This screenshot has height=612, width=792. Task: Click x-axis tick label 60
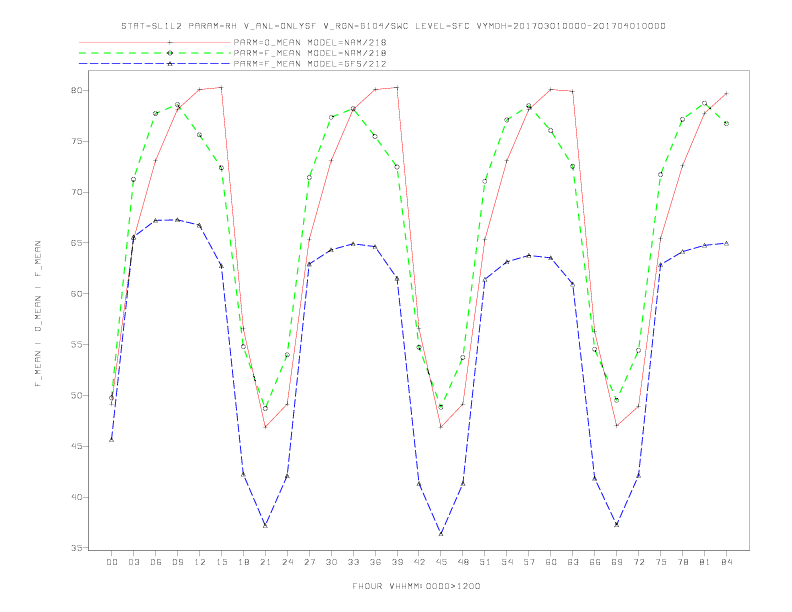(x=551, y=562)
